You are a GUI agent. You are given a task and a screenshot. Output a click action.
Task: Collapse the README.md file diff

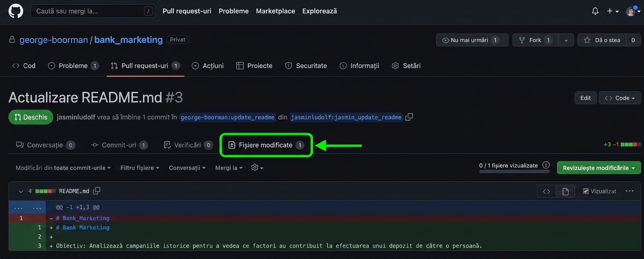click(x=21, y=191)
